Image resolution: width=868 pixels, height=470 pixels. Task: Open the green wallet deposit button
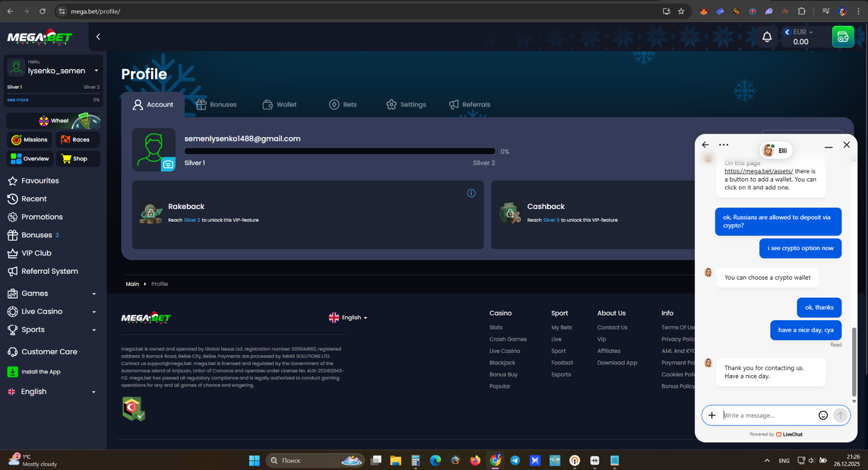[x=843, y=37]
